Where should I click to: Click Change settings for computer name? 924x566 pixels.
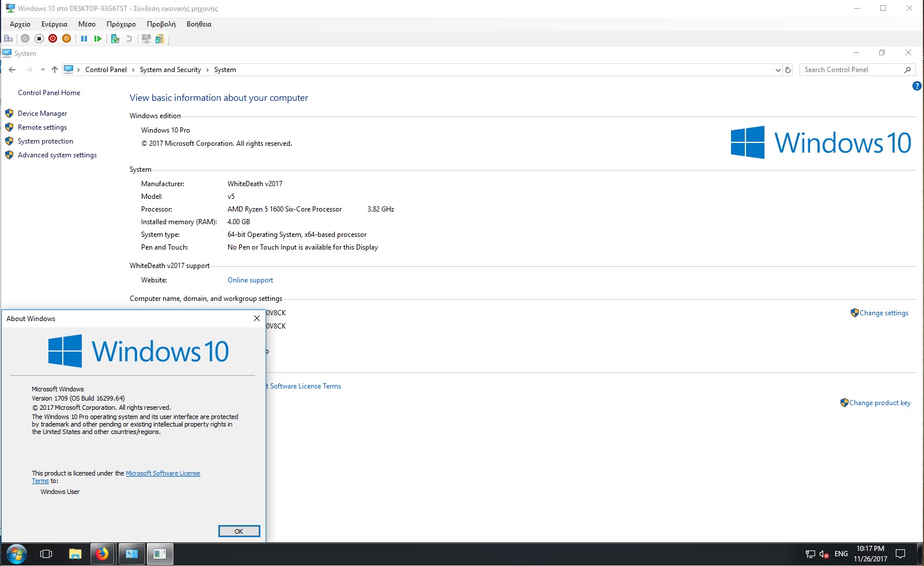point(884,313)
